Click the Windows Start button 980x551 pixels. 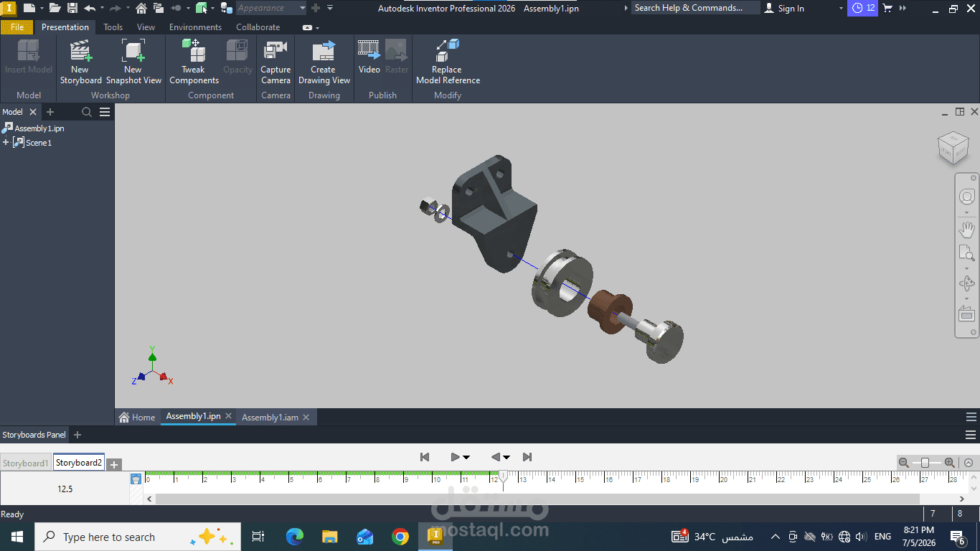(17, 537)
